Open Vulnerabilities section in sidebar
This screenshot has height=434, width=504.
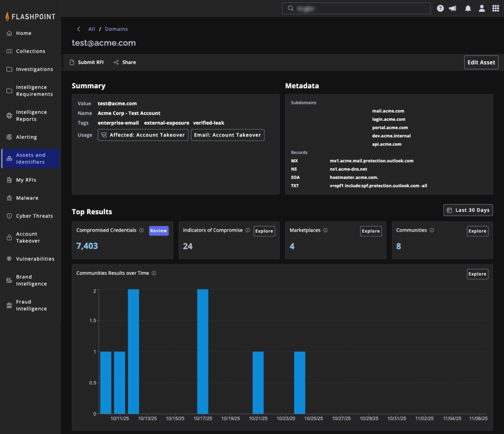[35, 259]
